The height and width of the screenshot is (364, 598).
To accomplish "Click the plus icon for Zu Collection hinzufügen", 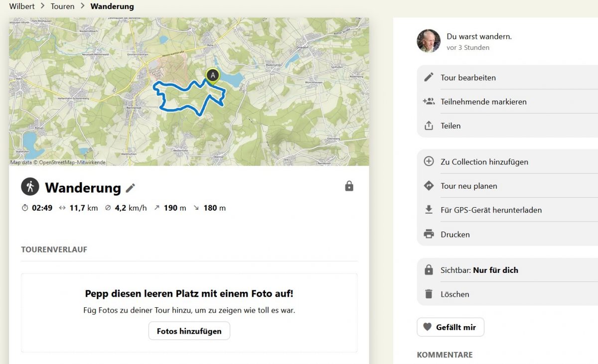I will pyautogui.click(x=429, y=161).
